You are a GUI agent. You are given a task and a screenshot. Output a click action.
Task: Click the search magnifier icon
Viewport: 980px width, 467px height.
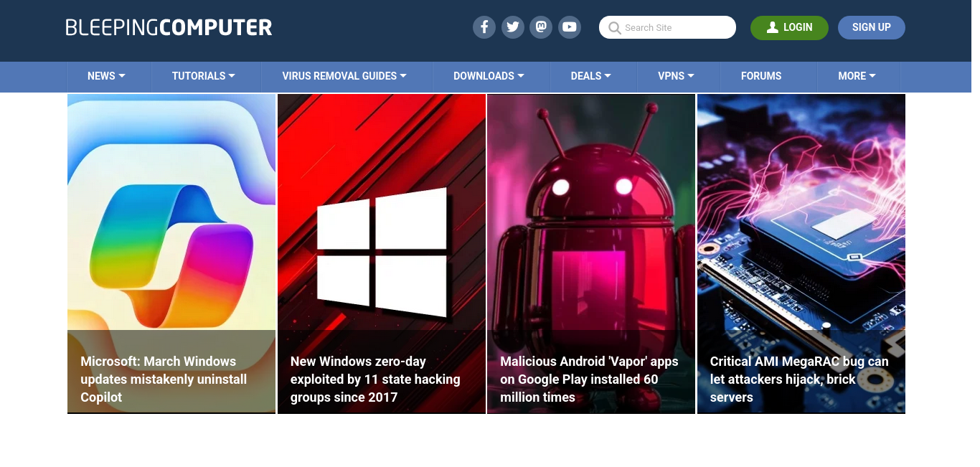pyautogui.click(x=615, y=28)
